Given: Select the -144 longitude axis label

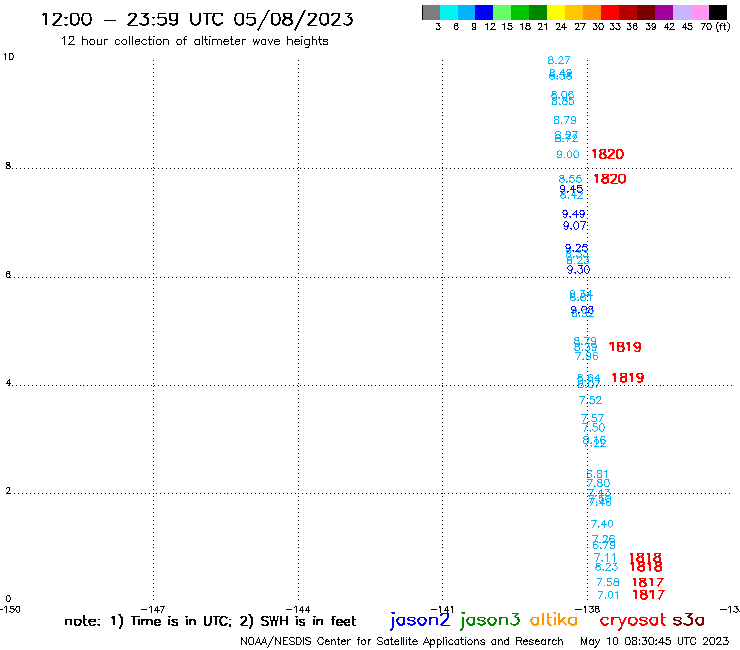Looking at the screenshot, I should click(x=298, y=609).
